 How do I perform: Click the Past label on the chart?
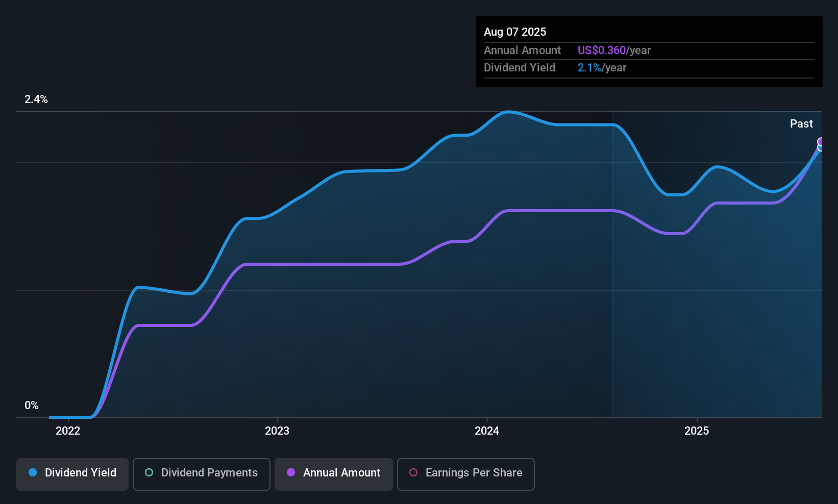(x=801, y=124)
